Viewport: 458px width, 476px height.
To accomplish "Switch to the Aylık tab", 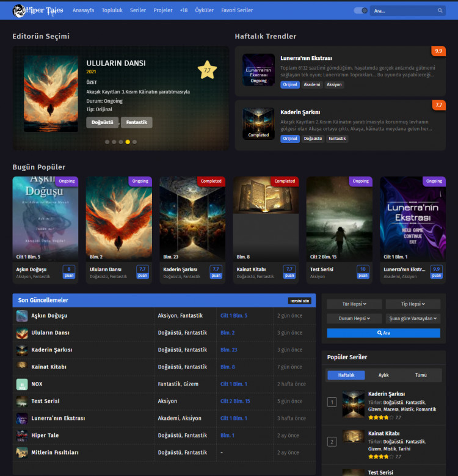I will point(383,375).
